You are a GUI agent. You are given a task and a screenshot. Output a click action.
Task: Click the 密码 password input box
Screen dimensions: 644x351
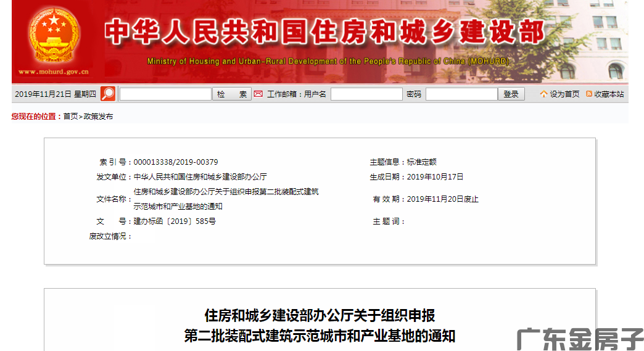(x=461, y=94)
